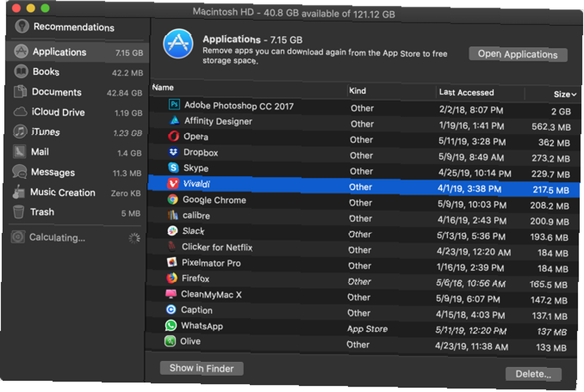Click the 2/2/18, 8:07 PM date cell
The image size is (584, 392).
[471, 110]
